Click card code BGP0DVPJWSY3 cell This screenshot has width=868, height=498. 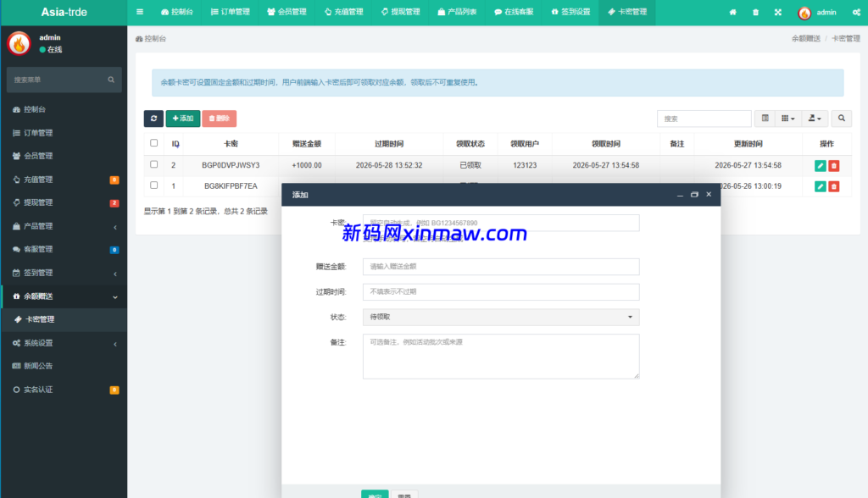231,165
